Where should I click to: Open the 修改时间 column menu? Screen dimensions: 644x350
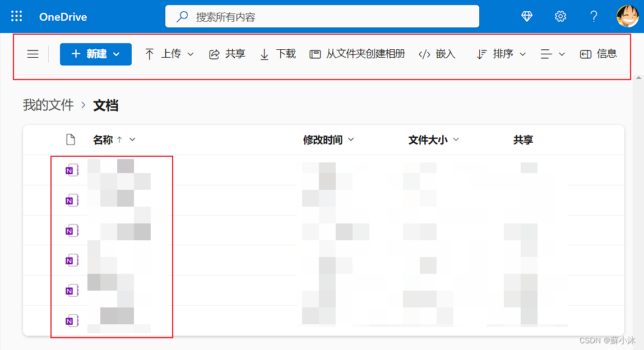352,139
